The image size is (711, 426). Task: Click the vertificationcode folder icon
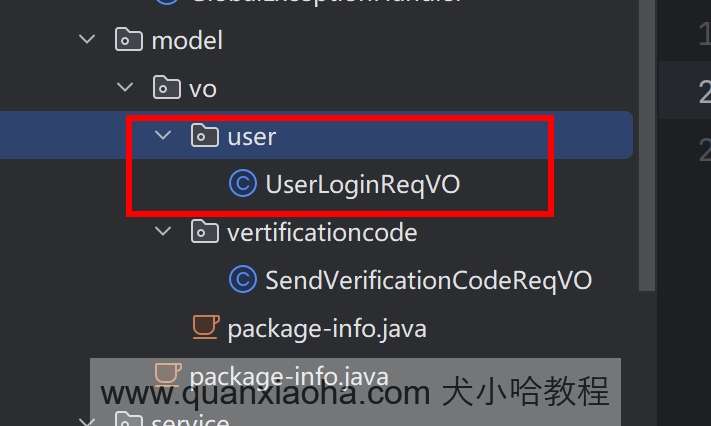[205, 232]
